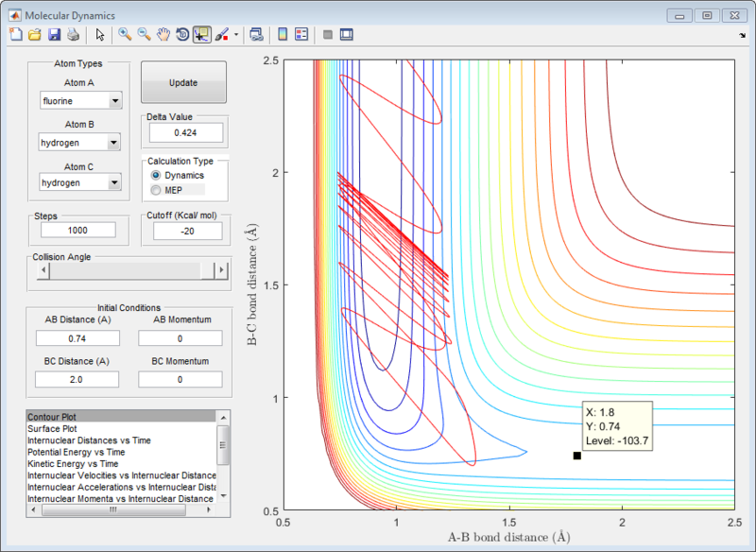Screen dimensions: 756x552
Task: Save the figure using the floppy disk icon
Action: 54,35
